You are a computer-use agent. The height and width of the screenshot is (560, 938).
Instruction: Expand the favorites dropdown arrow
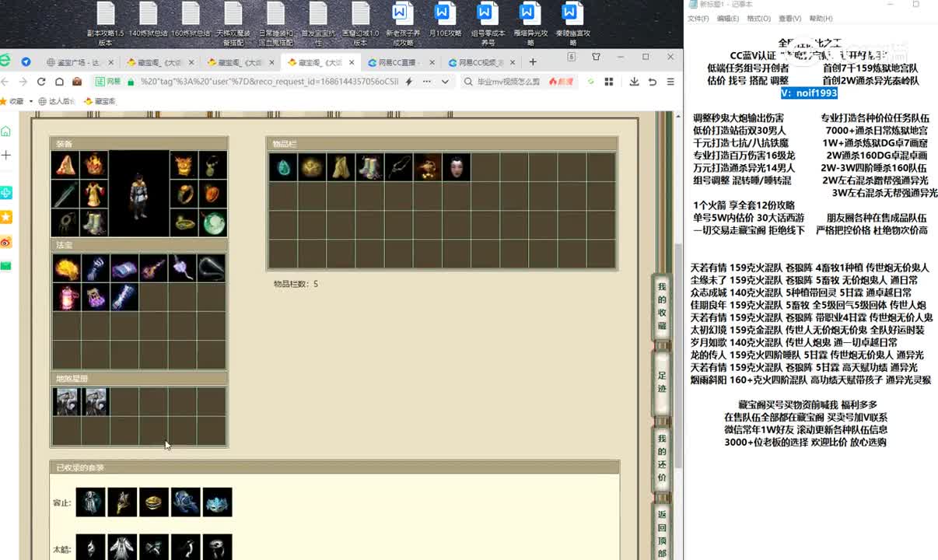31,101
